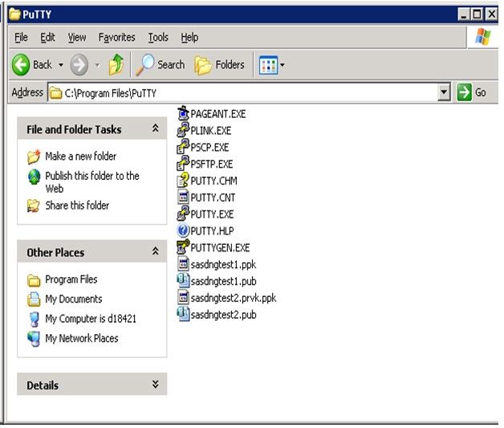Open the Help menu

coord(189,38)
